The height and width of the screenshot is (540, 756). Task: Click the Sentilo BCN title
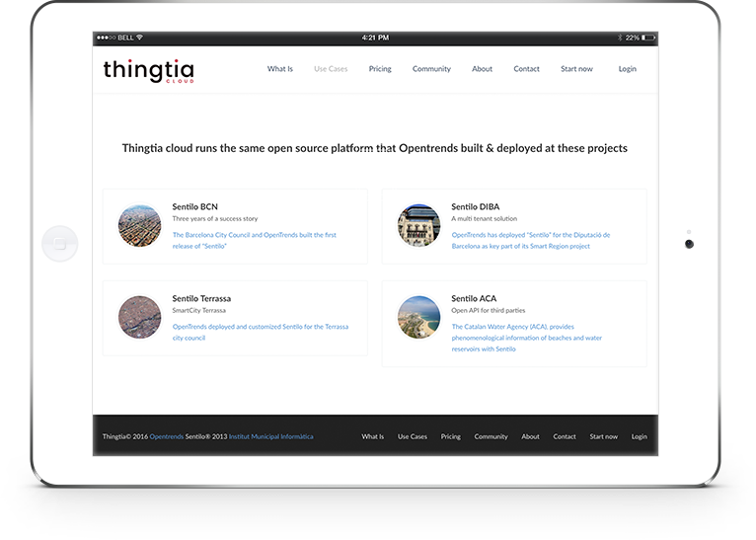(194, 207)
